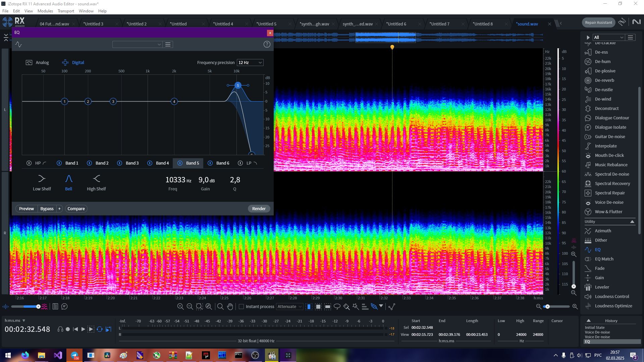Screen dimensions: 644x362
Task: Open the De-hum module
Action: [x=602, y=61]
